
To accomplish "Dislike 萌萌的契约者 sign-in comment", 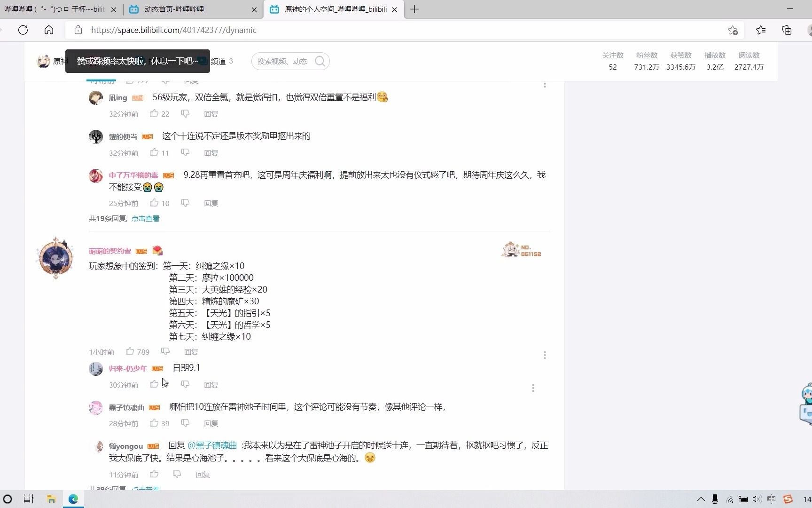I will [165, 351].
